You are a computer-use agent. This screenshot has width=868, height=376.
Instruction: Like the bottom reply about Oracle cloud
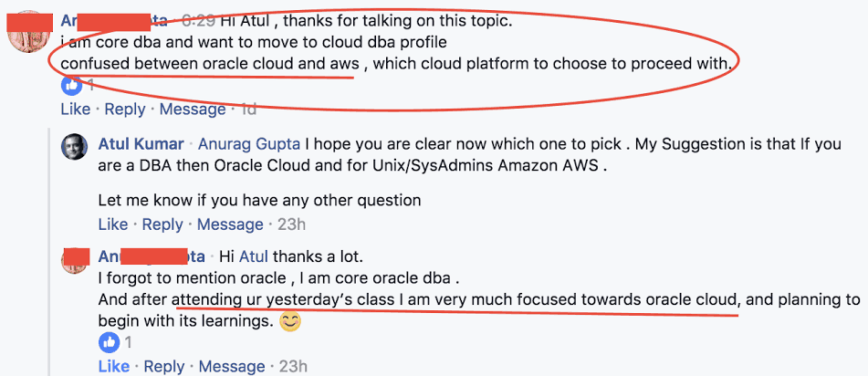[x=113, y=366]
